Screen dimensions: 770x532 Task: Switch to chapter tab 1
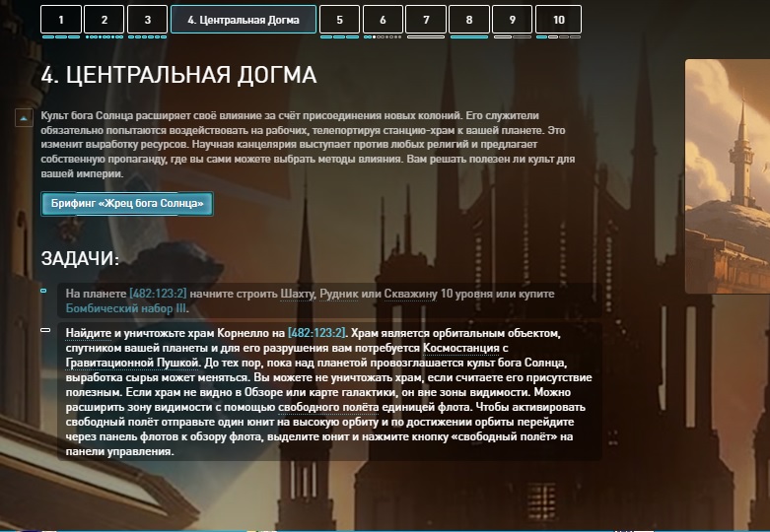point(60,20)
